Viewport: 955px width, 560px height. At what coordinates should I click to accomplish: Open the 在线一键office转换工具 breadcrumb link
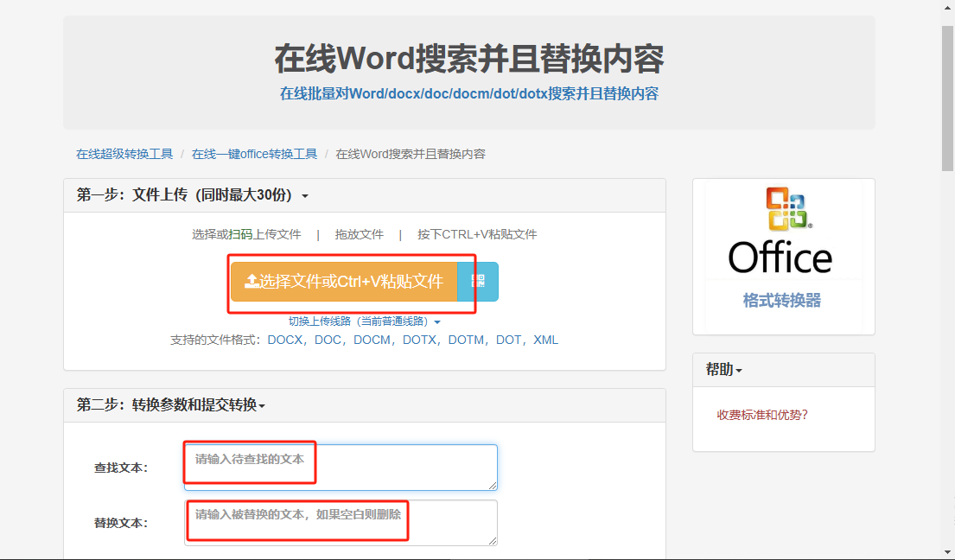[x=254, y=153]
